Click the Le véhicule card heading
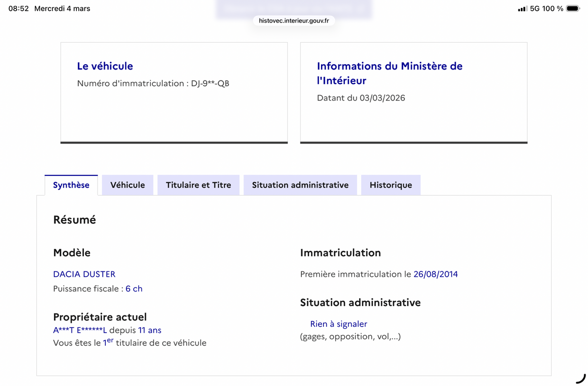The image size is (588, 386). pos(105,66)
